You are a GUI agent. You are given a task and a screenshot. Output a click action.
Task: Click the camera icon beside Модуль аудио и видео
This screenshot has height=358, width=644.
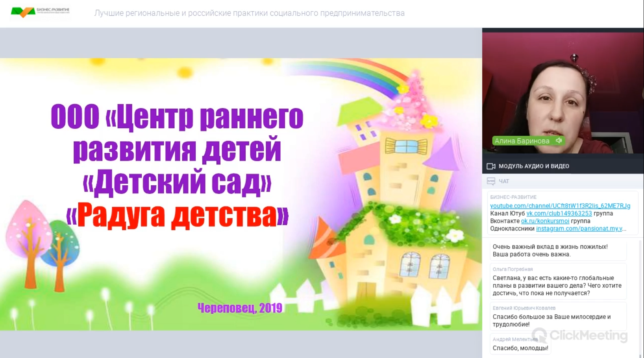coord(491,166)
